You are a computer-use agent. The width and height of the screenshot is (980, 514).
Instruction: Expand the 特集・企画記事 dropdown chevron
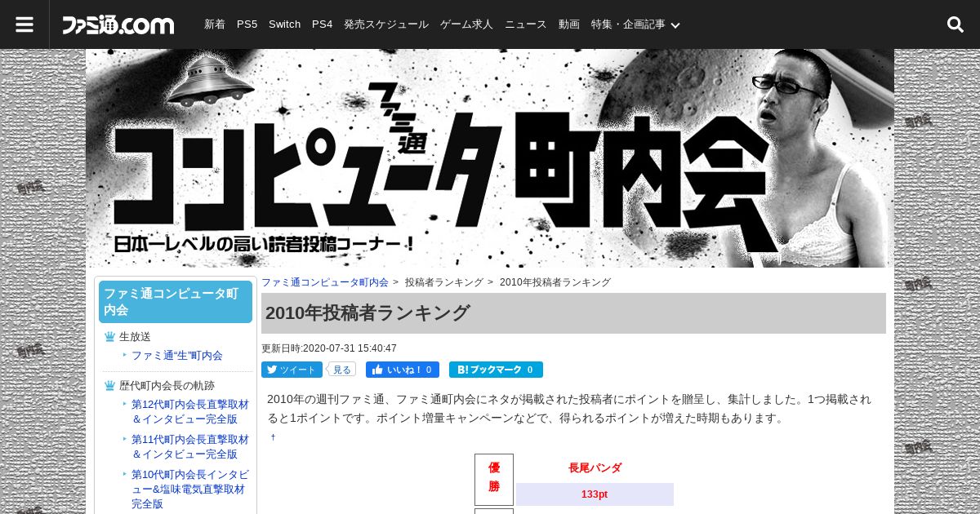pyautogui.click(x=675, y=25)
